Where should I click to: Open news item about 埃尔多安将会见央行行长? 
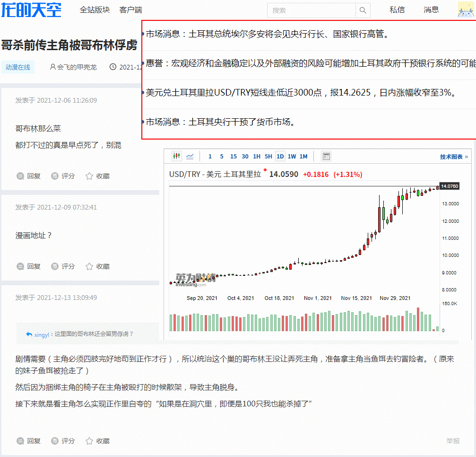click(x=267, y=34)
